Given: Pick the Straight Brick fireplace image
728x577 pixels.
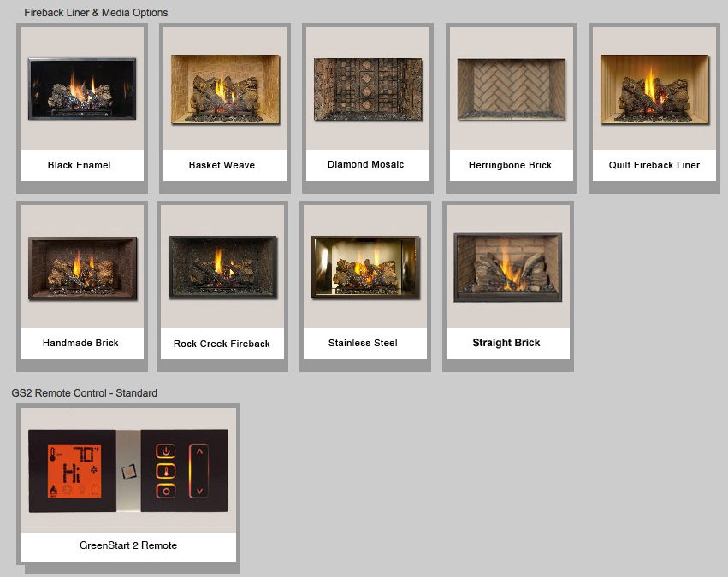Looking at the screenshot, I should click(x=508, y=268).
